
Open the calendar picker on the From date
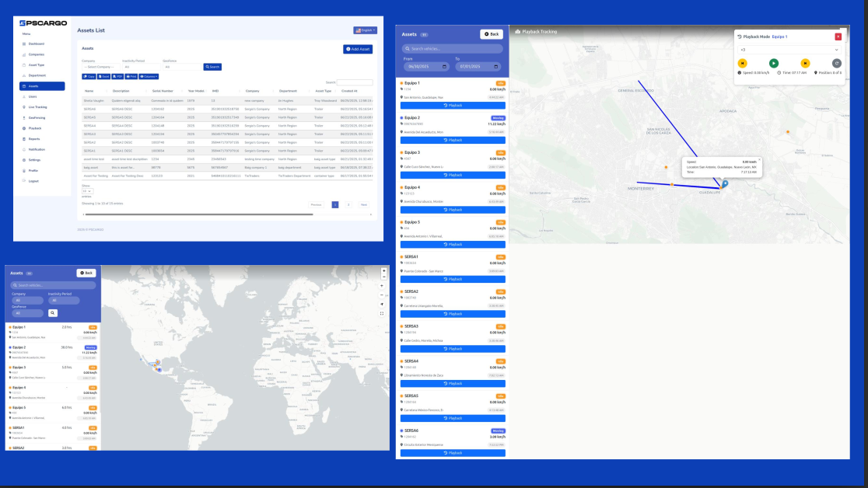coord(444,67)
